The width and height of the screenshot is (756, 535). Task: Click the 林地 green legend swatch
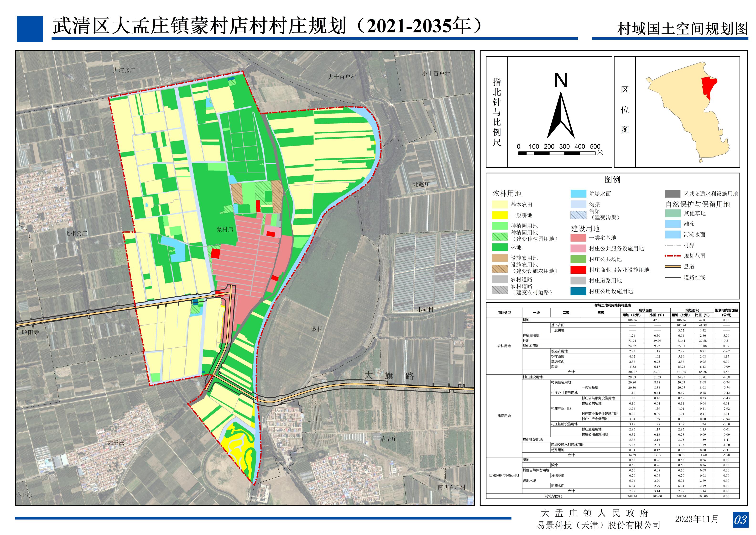(x=500, y=247)
